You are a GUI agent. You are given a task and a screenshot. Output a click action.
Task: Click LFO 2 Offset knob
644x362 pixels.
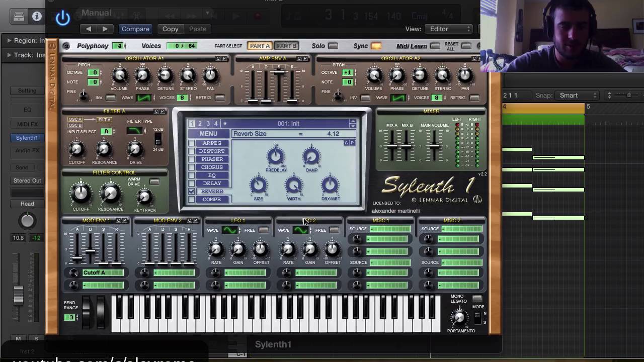point(332,249)
